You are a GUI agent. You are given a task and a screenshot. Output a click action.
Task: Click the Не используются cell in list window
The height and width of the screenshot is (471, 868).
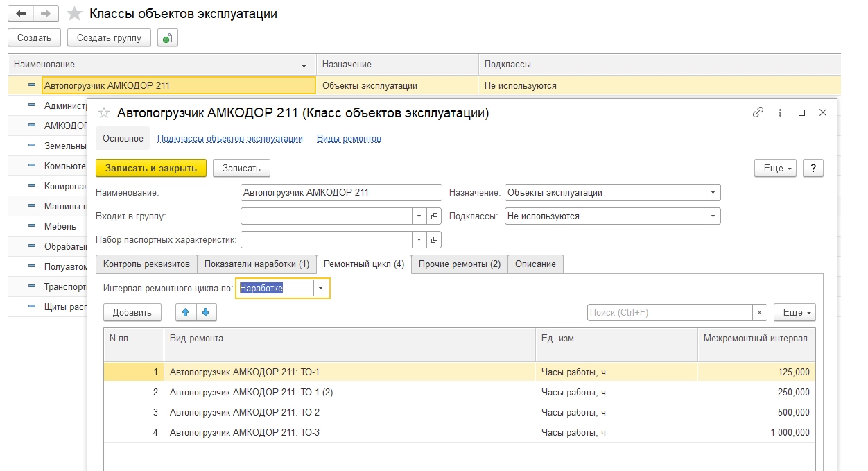[659, 85]
